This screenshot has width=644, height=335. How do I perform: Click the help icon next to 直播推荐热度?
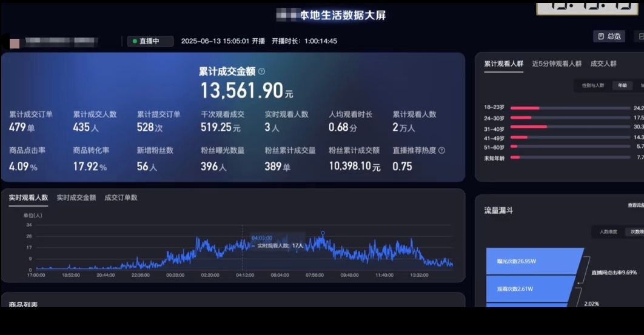(x=441, y=151)
